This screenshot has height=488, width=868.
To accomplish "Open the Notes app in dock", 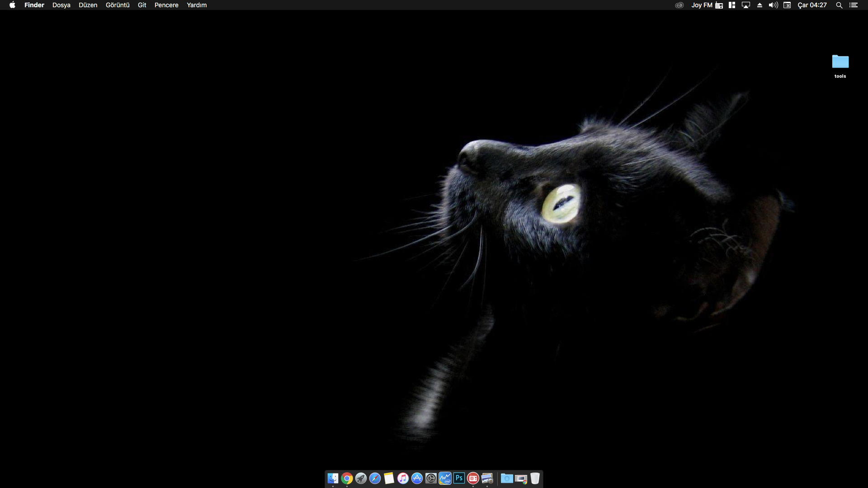I will [x=389, y=478].
